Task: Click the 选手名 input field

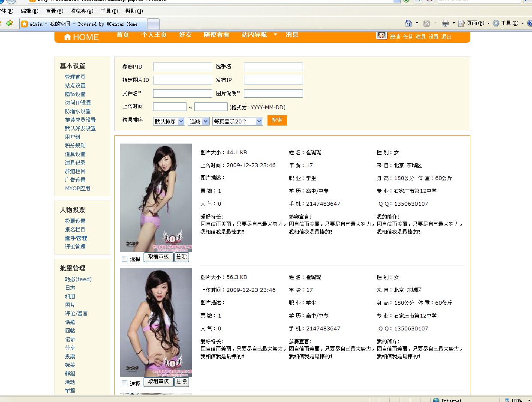Action: pyautogui.click(x=274, y=67)
